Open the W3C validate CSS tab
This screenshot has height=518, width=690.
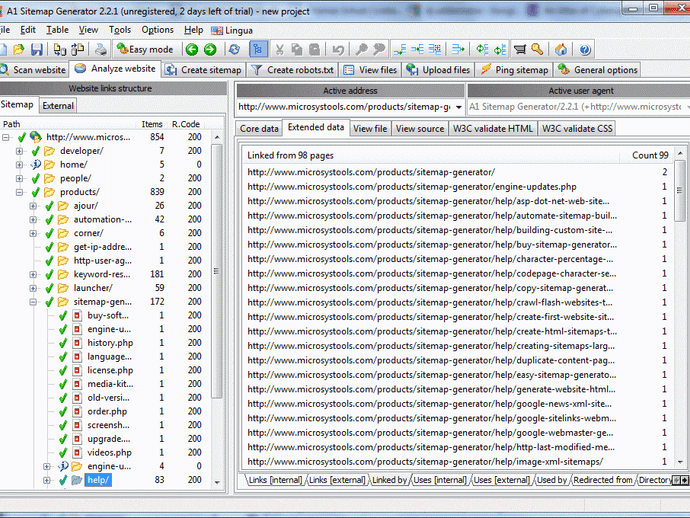(x=577, y=129)
